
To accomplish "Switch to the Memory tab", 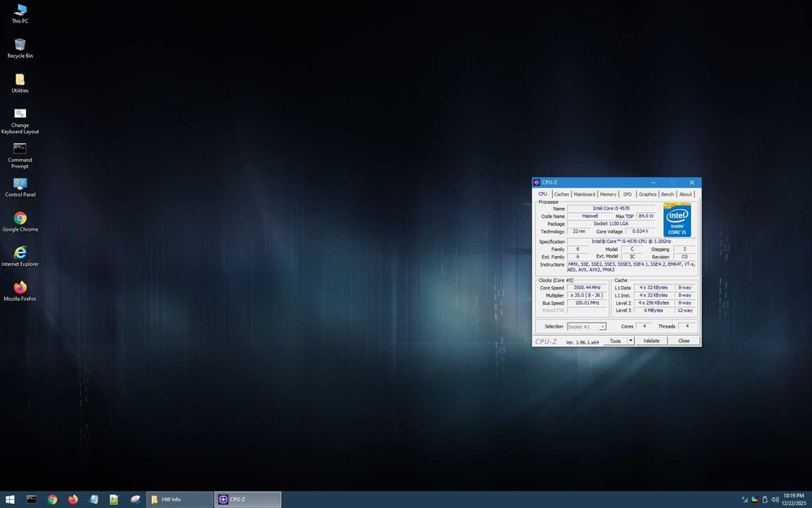I will [608, 194].
